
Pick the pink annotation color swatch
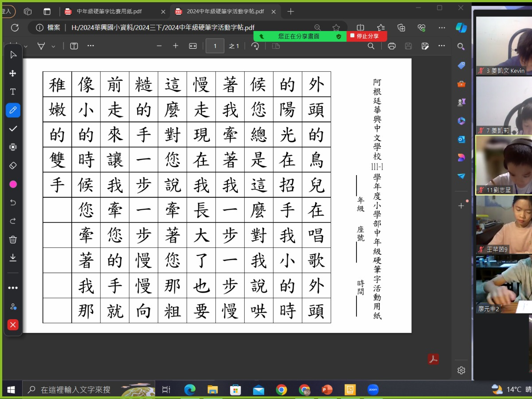[13, 184]
